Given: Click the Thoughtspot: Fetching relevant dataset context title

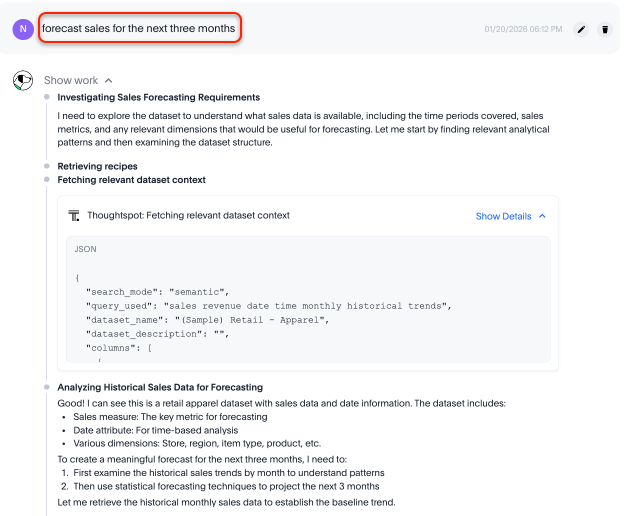Looking at the screenshot, I should [188, 215].
